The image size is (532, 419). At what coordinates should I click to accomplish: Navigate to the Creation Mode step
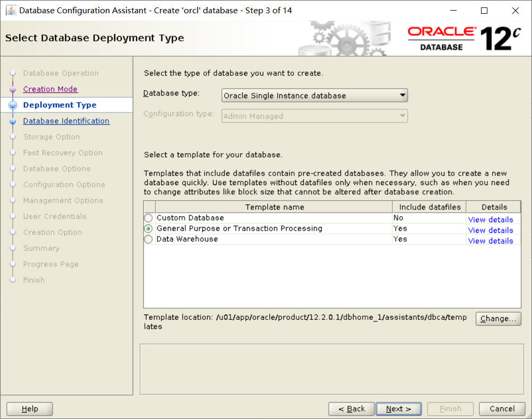click(50, 89)
